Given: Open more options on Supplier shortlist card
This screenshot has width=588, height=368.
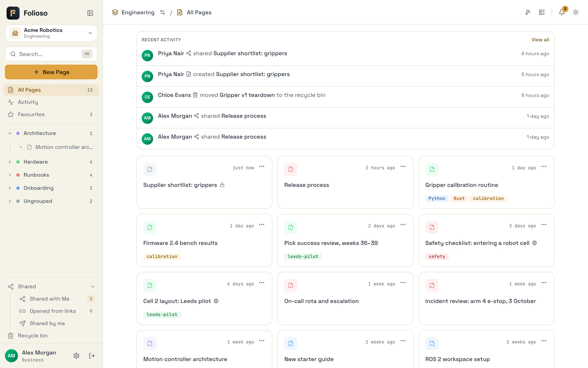Looking at the screenshot, I should click(262, 167).
